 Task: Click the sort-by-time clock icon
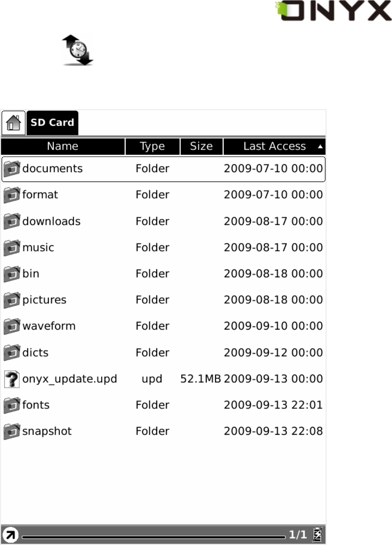[x=78, y=50]
